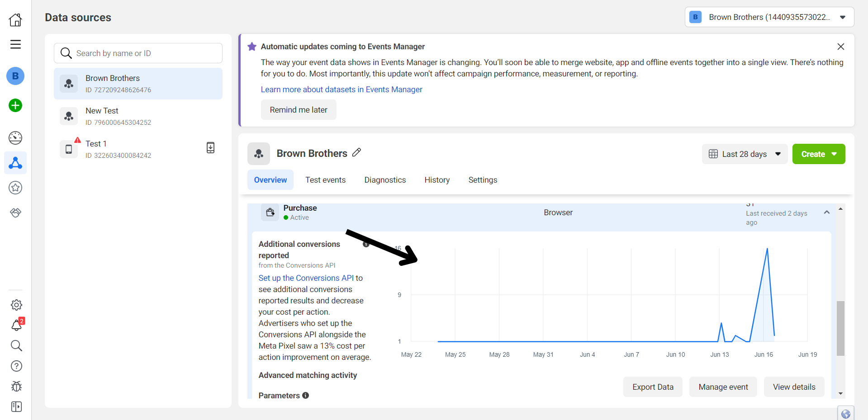868x420 pixels.
Task: Switch to the History tab
Action: (x=437, y=180)
